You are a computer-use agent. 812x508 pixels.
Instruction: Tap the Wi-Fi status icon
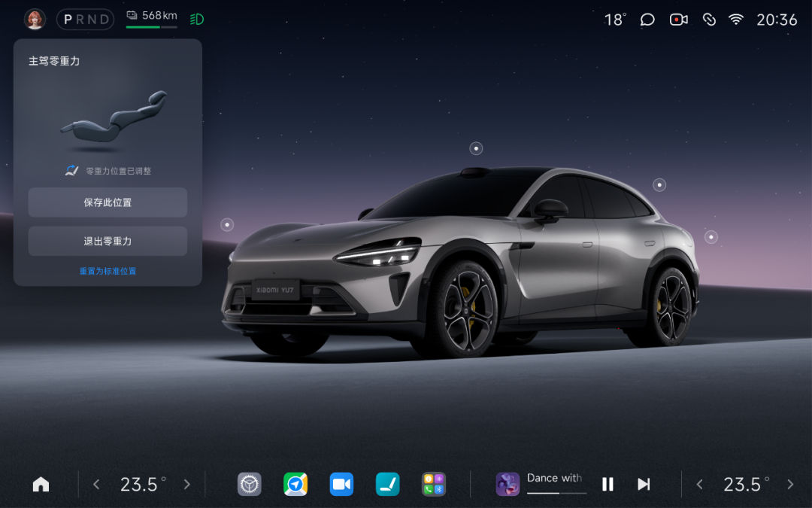(x=736, y=20)
